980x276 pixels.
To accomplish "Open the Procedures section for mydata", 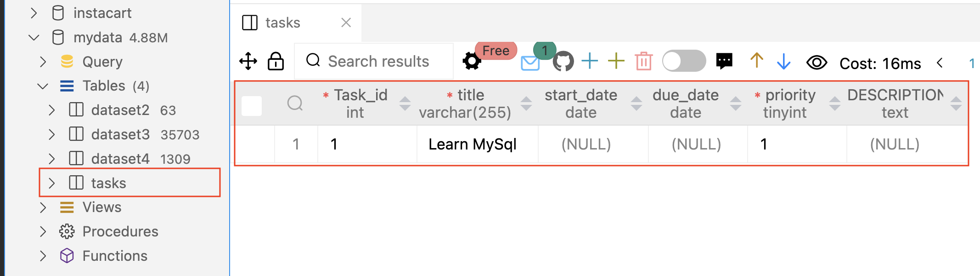I will [x=120, y=231].
